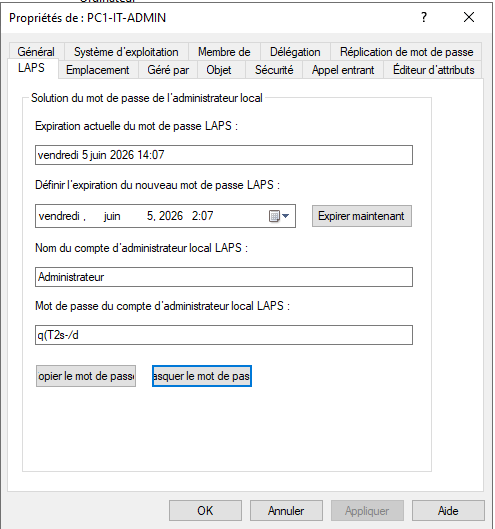Switch to the Général tab
The height and width of the screenshot is (529, 495).
pyautogui.click(x=36, y=52)
